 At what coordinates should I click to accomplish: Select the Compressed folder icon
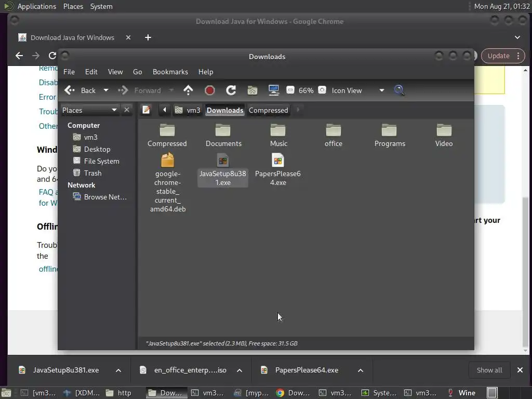tap(167, 130)
